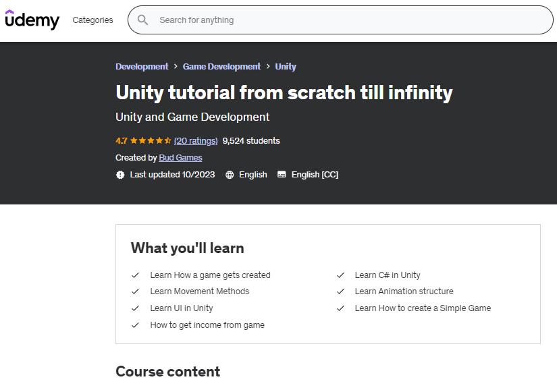
Task: Open the 20 ratings link
Action: tap(195, 141)
